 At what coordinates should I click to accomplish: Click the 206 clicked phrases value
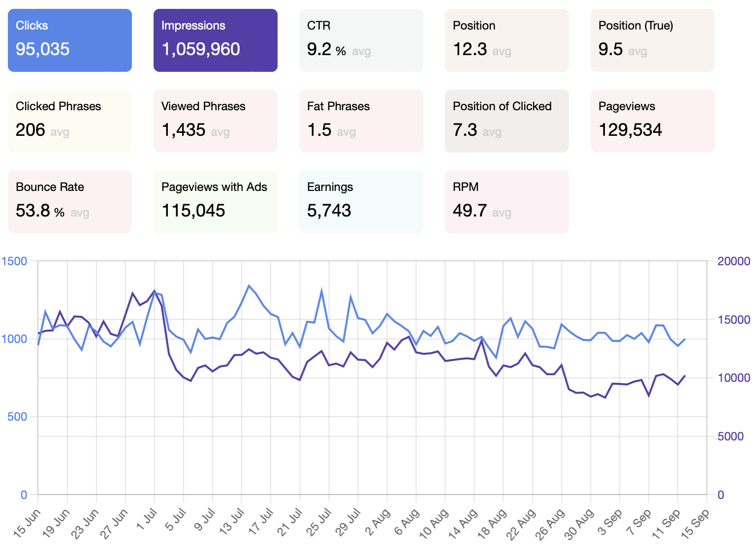[31, 130]
